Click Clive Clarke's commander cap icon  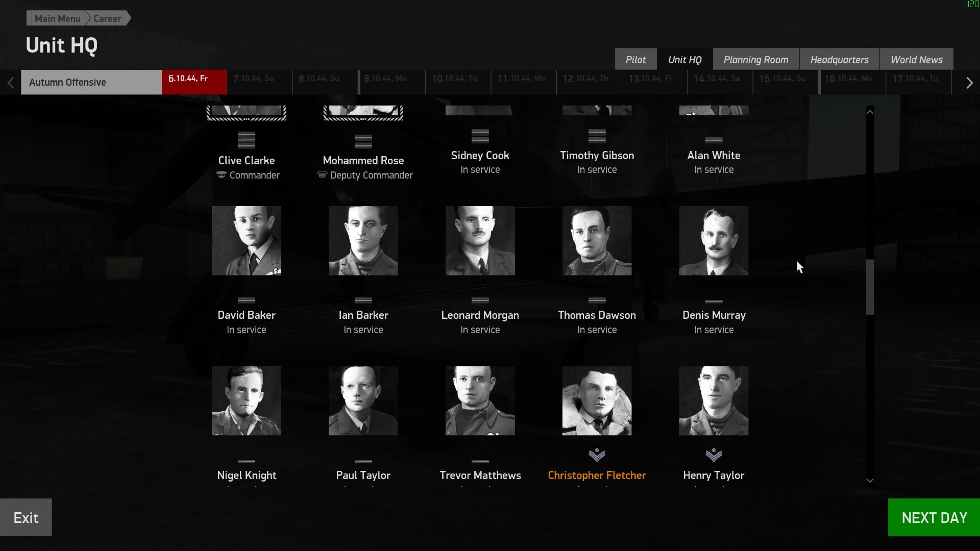222,175
